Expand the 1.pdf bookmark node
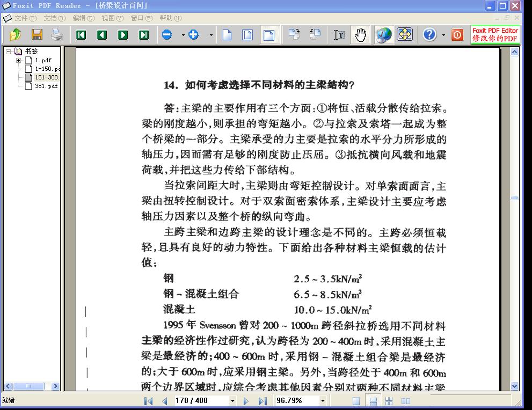Viewport: 532px width, 410px height. 18,60
